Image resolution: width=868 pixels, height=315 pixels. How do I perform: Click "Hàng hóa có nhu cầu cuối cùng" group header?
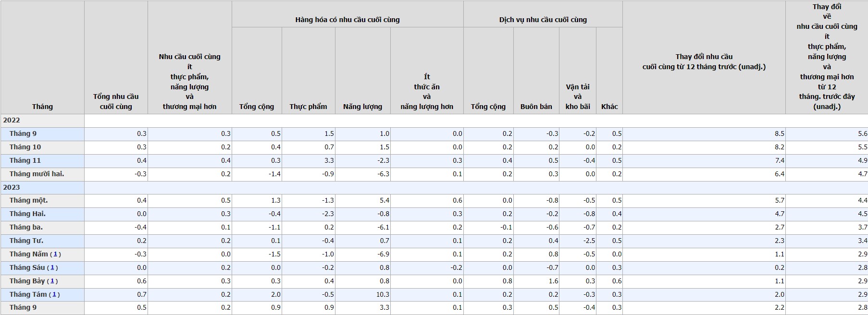[x=347, y=20]
